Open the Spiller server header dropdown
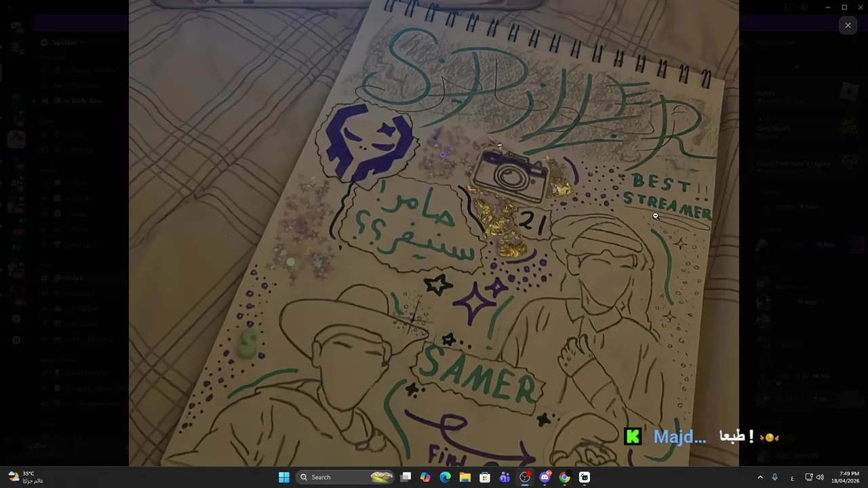 click(x=64, y=42)
